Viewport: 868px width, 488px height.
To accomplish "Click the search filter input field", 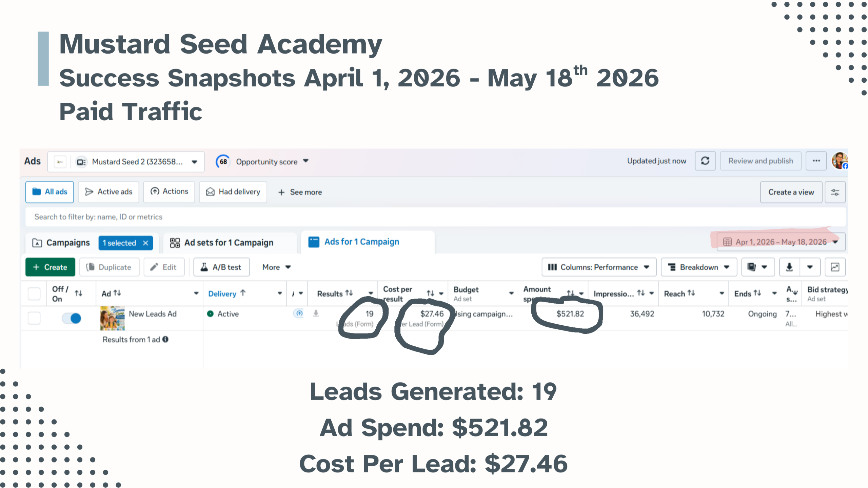I will [x=435, y=217].
